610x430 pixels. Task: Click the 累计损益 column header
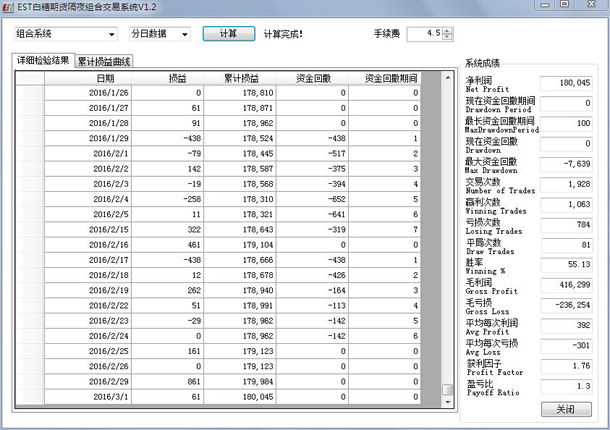point(240,79)
